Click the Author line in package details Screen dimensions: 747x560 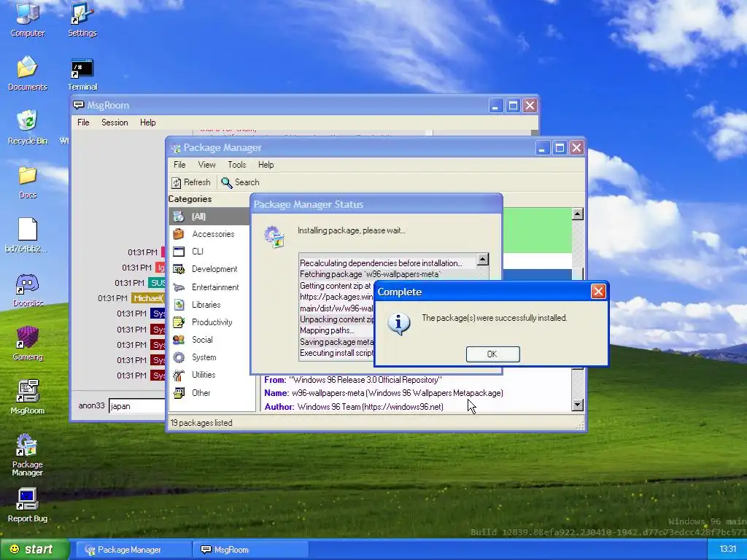pos(354,407)
